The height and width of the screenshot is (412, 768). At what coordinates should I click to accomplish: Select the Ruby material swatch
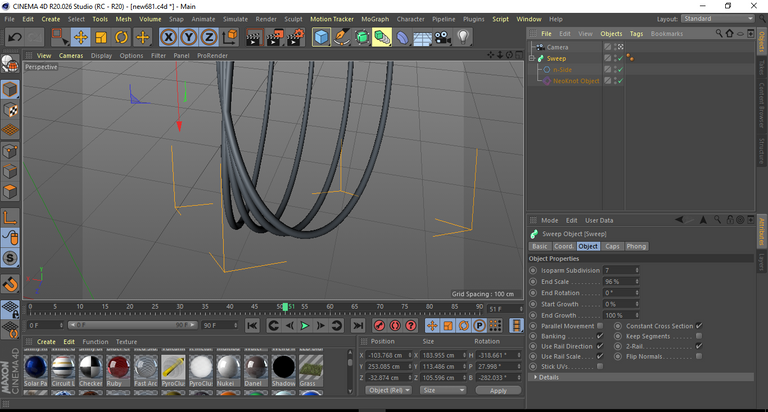118,370
